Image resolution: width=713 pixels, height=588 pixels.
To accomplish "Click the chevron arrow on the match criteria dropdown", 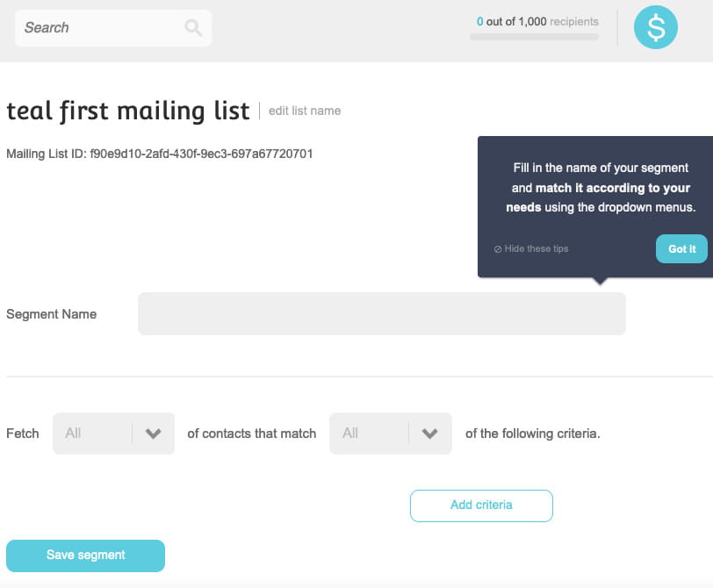I will click(429, 434).
